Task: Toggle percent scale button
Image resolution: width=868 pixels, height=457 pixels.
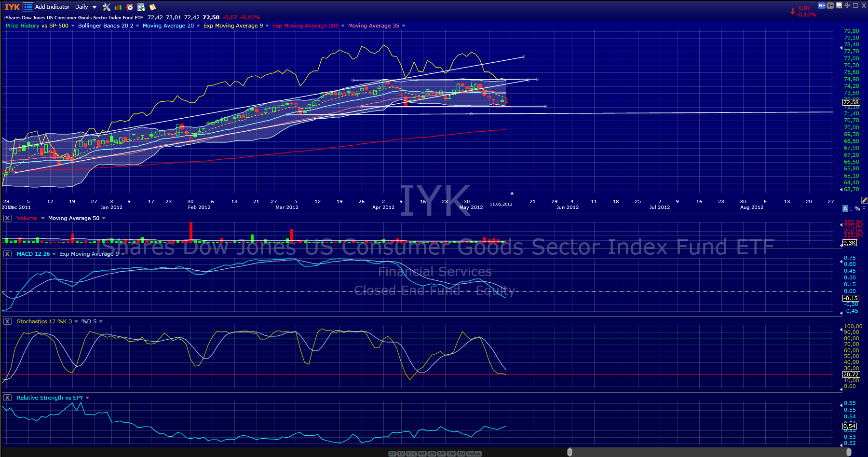Action: point(857,208)
